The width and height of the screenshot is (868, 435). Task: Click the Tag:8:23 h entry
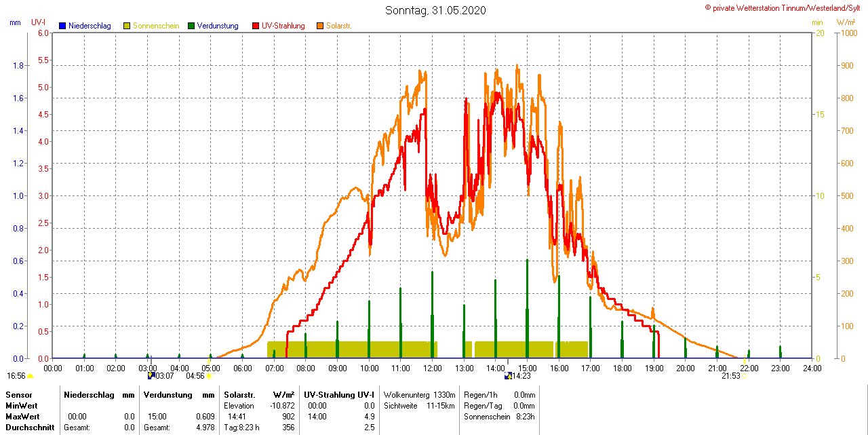coord(241,428)
